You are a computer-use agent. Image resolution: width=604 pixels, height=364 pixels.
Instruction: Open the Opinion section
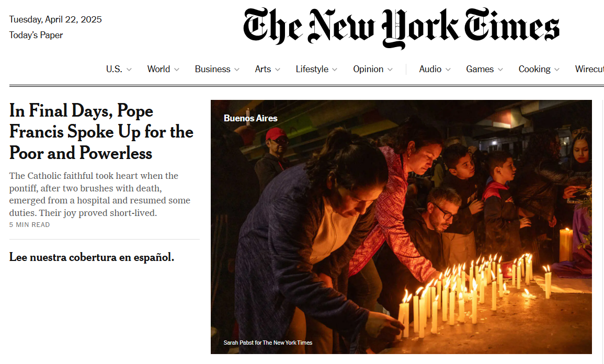click(368, 69)
